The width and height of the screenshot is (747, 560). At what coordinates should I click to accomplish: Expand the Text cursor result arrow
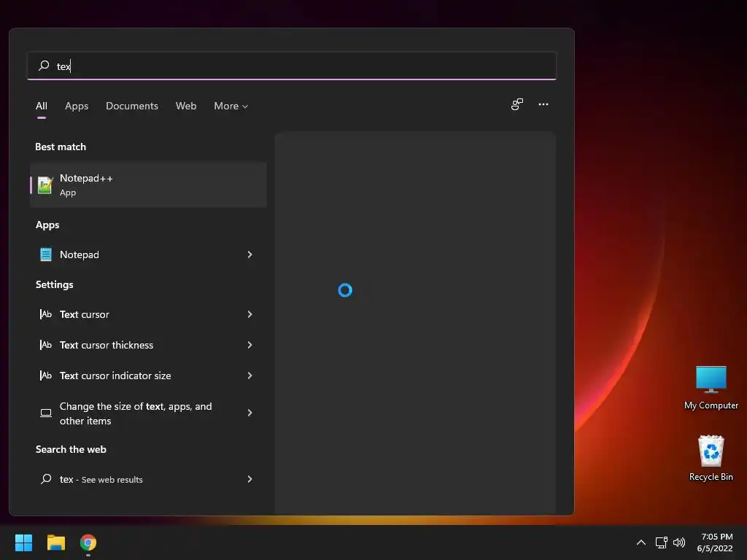[x=249, y=314]
